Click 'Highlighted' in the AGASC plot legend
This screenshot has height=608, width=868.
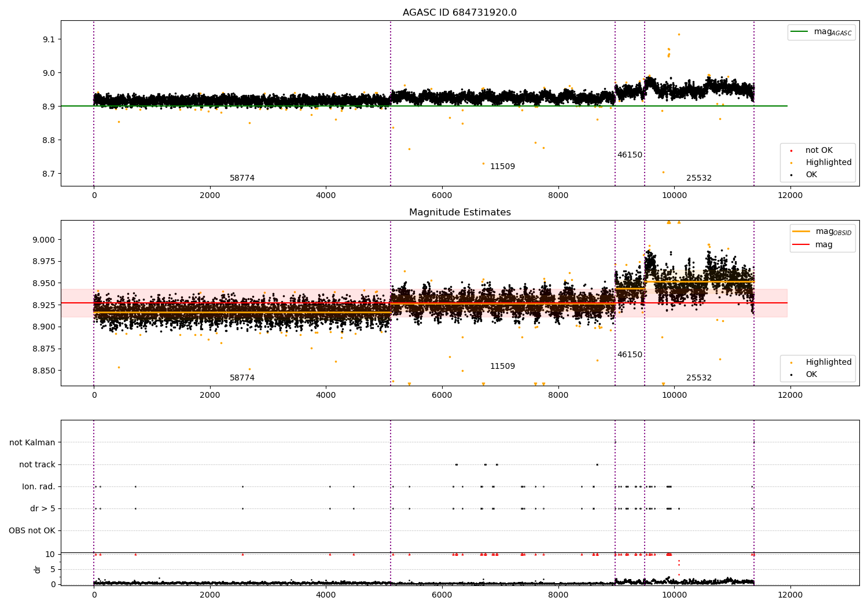coord(828,163)
